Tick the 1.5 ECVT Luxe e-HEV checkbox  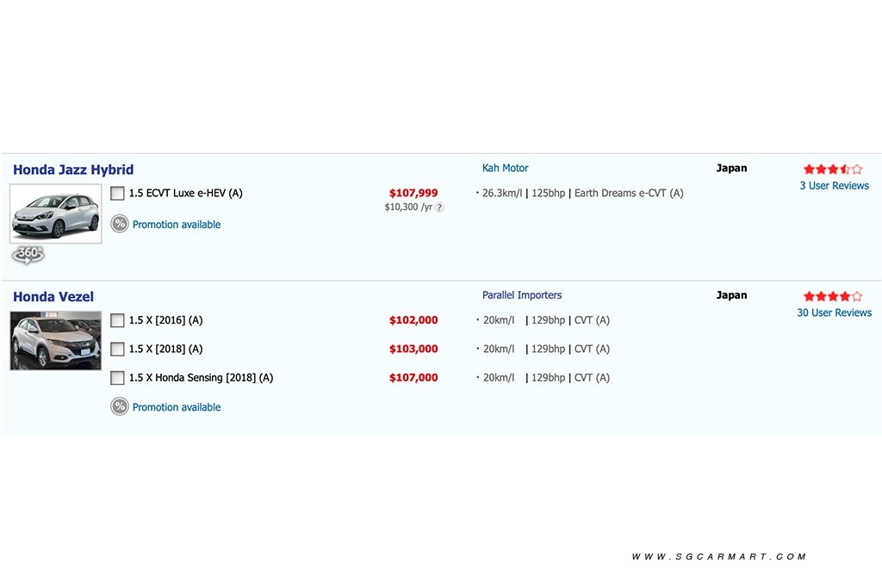pos(117,194)
